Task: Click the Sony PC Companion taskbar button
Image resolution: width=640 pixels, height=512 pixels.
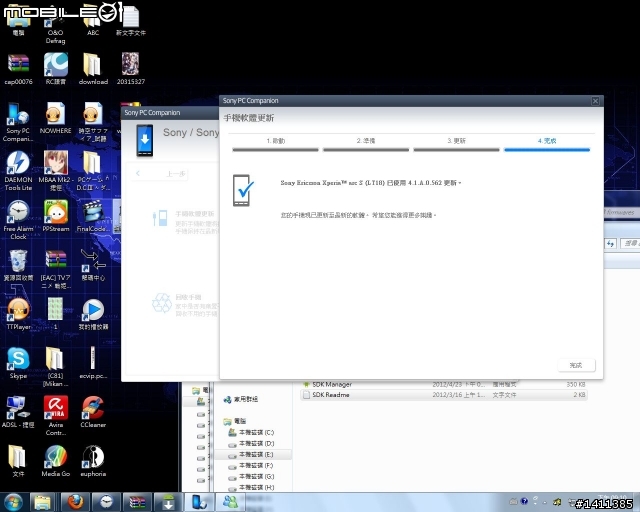Action: click(x=200, y=502)
